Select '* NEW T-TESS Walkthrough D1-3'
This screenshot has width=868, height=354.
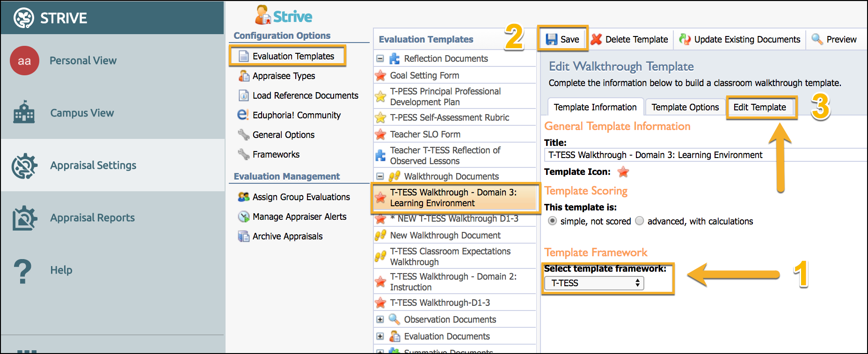tap(455, 218)
